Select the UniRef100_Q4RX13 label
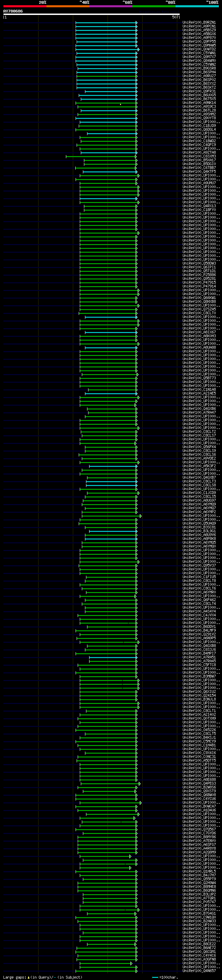The height and width of the screenshot is (980, 222). click(199, 206)
